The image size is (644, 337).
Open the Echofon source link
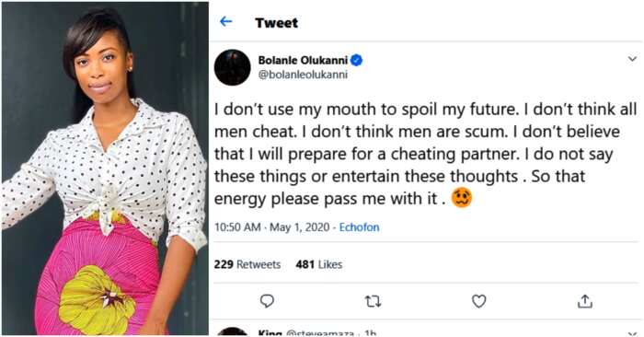click(359, 227)
